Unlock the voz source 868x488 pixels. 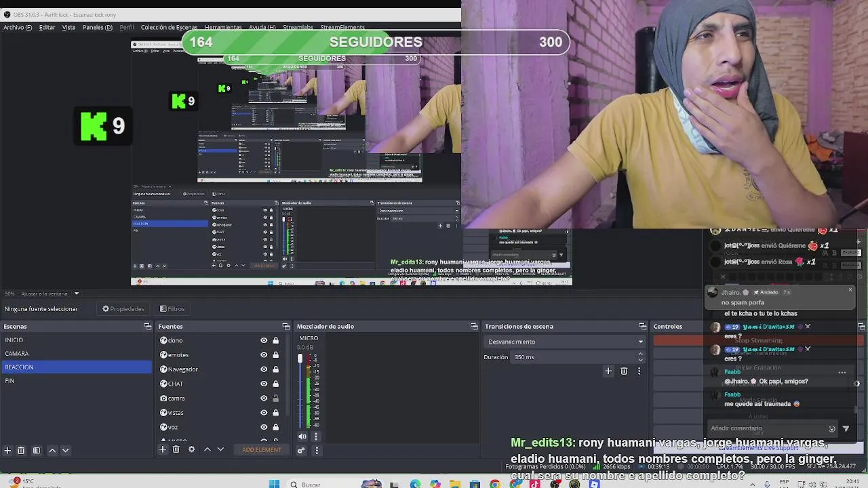point(275,427)
